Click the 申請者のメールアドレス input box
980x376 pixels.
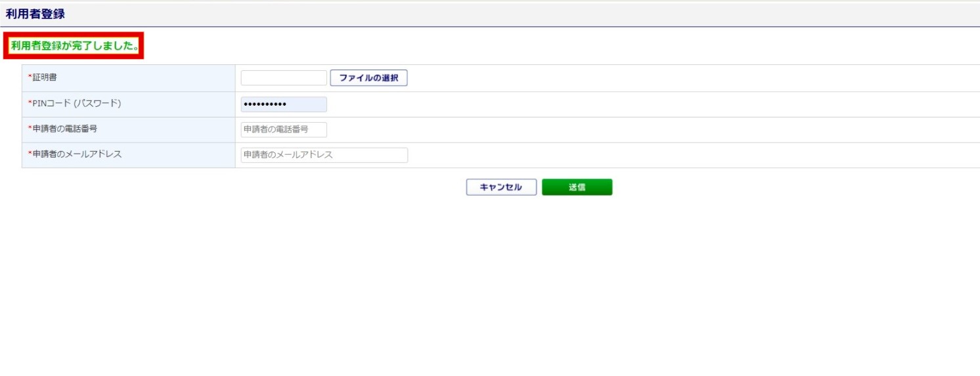pyautogui.click(x=324, y=156)
